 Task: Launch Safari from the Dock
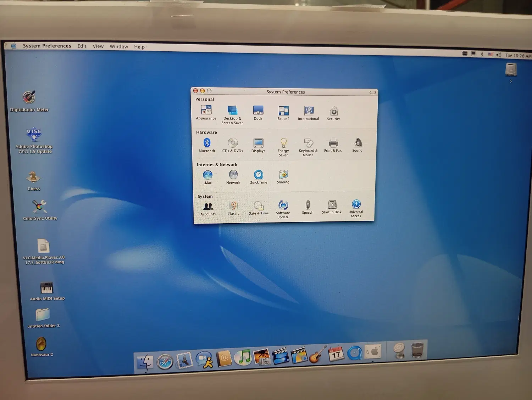pyautogui.click(x=165, y=362)
